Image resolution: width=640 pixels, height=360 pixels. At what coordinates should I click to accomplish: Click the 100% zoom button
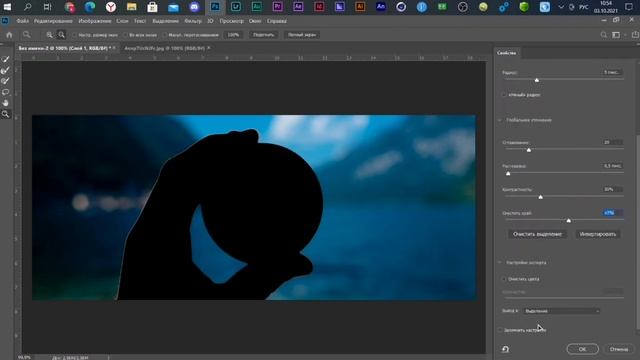click(233, 35)
